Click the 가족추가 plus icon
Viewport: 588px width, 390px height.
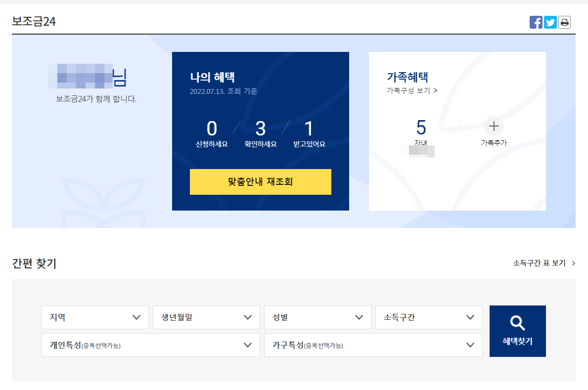pos(494,127)
